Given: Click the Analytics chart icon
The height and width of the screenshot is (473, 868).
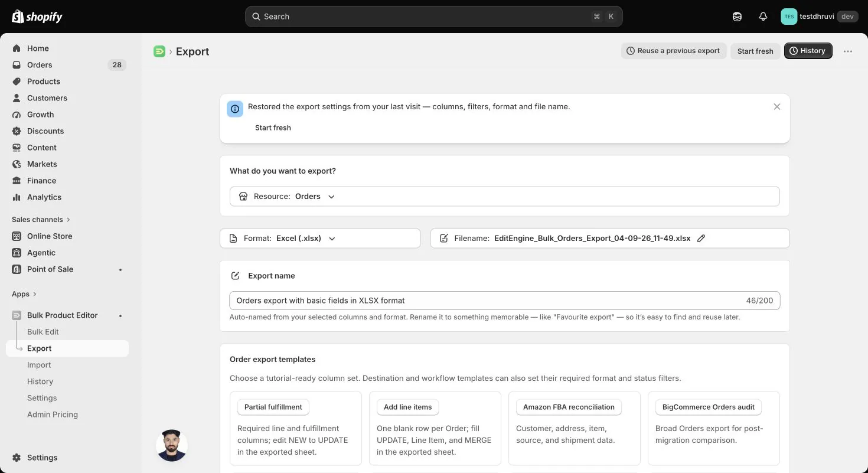Looking at the screenshot, I should coord(17,197).
